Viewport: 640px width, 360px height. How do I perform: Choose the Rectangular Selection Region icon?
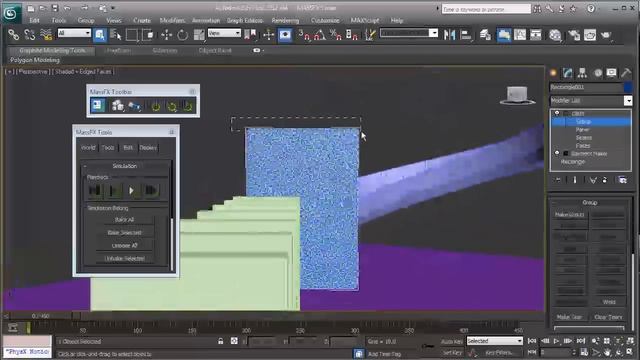132,35
